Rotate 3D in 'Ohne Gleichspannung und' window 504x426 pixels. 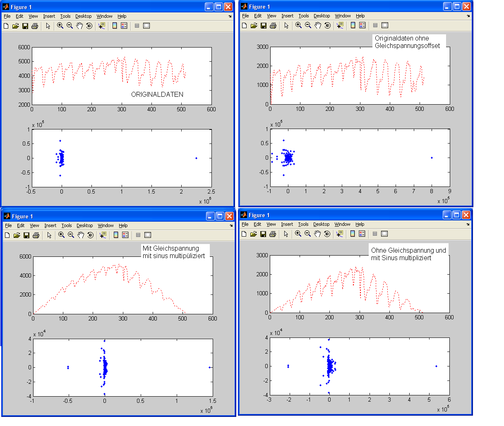(x=327, y=234)
